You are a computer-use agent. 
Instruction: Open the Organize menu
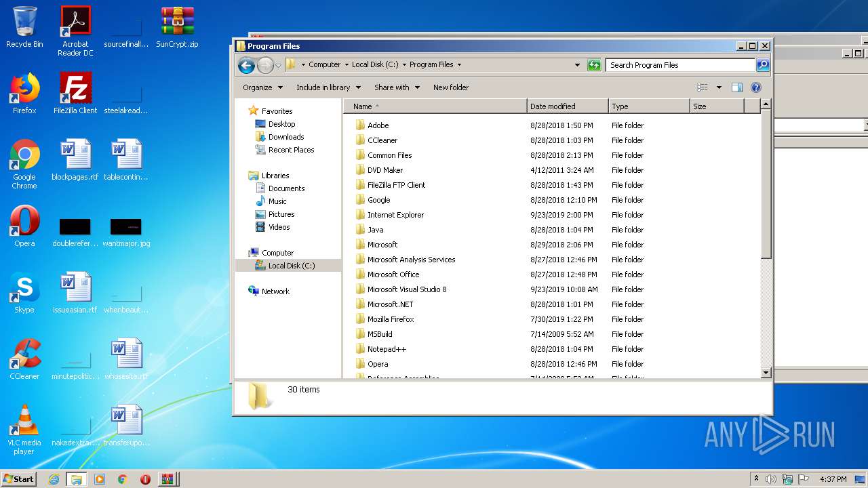(x=262, y=87)
